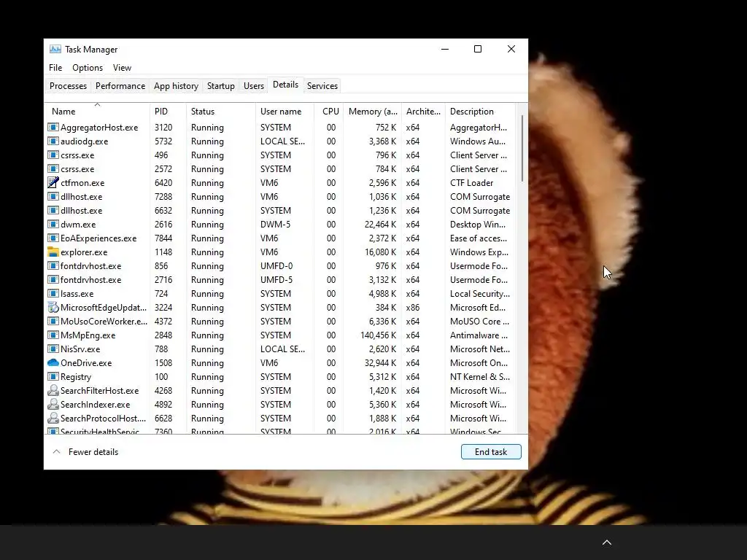747x560 pixels.
Task: Select the 22,464 K memory value
Action: [x=380, y=225]
